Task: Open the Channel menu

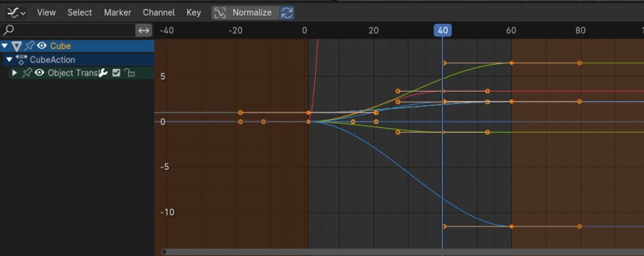Action: (158, 13)
